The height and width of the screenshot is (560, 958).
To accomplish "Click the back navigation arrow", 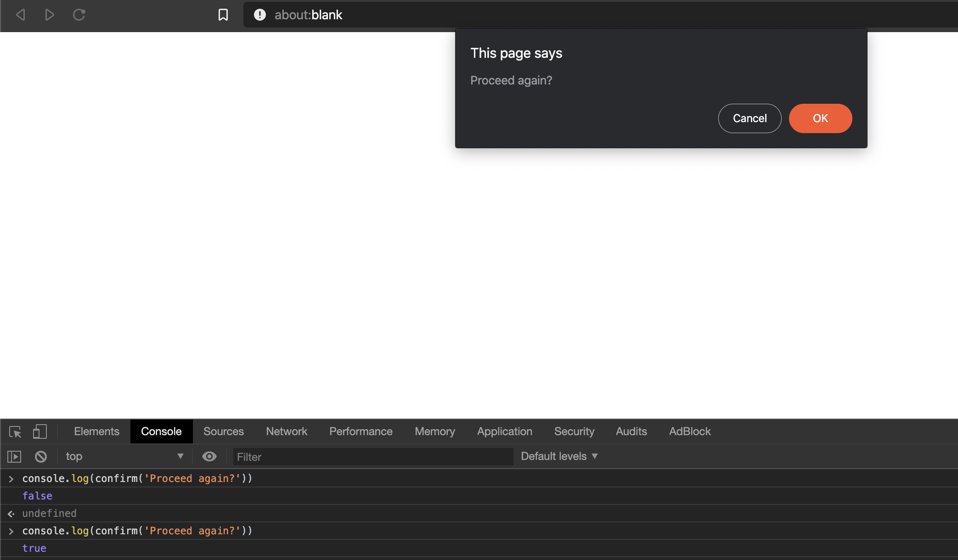I will (21, 15).
